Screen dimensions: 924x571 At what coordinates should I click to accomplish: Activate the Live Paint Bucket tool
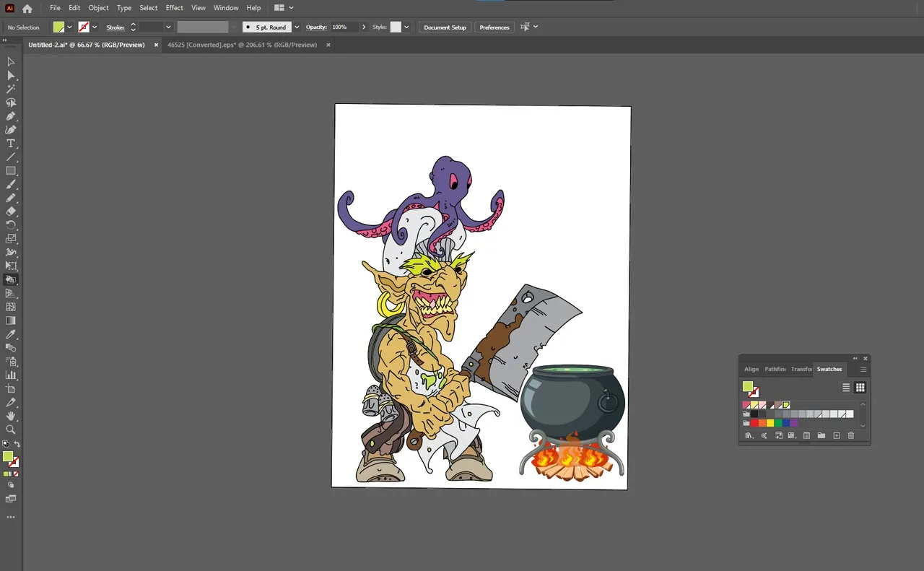(11, 280)
